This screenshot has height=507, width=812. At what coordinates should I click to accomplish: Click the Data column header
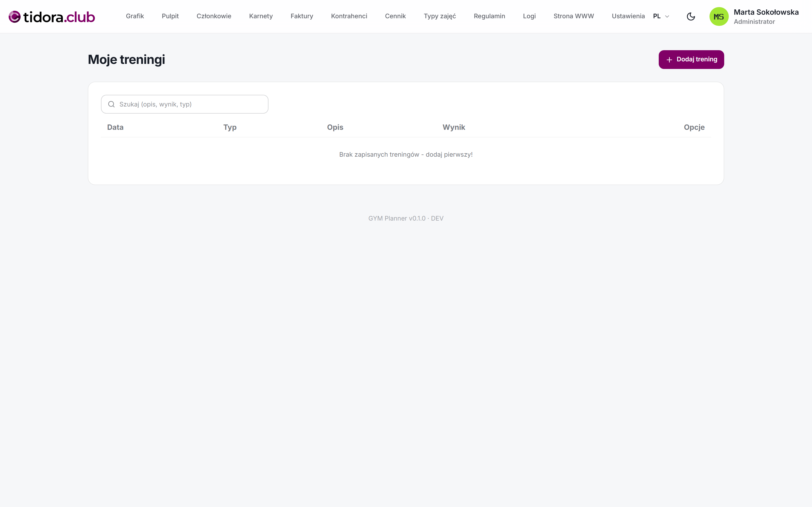(115, 127)
